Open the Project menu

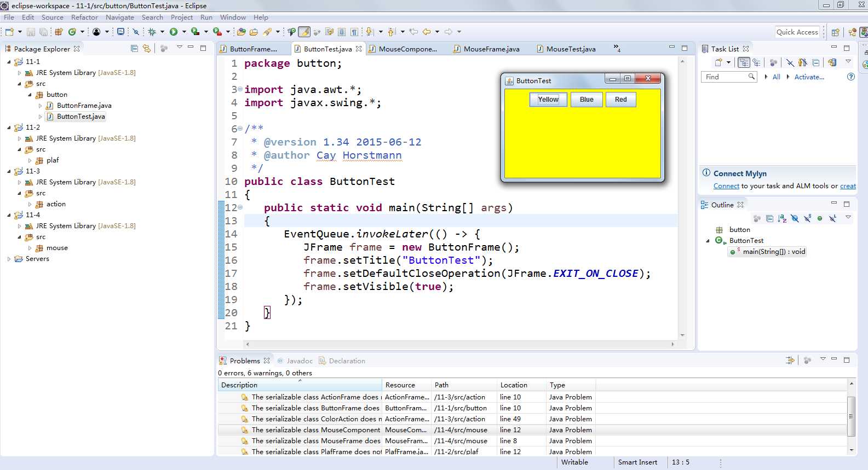[181, 17]
